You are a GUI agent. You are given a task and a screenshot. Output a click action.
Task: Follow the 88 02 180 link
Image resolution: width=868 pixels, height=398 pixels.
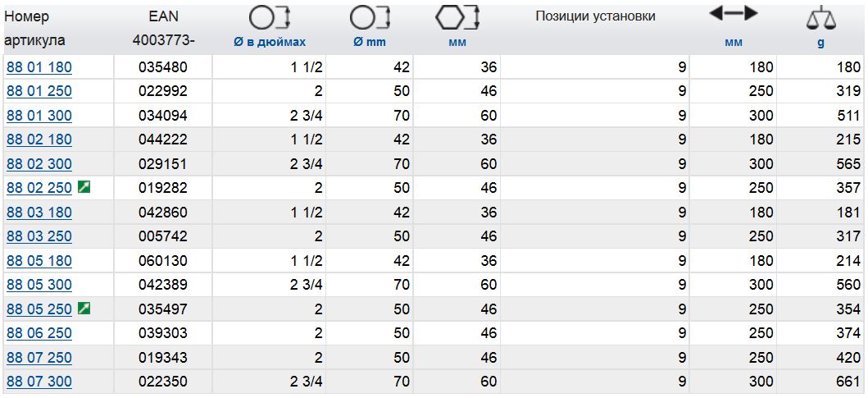point(39,140)
